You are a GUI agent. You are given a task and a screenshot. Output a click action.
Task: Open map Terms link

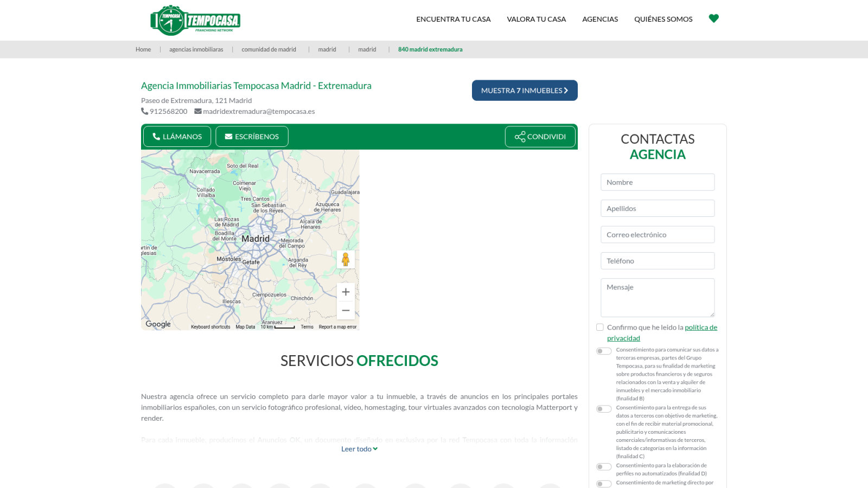(307, 327)
